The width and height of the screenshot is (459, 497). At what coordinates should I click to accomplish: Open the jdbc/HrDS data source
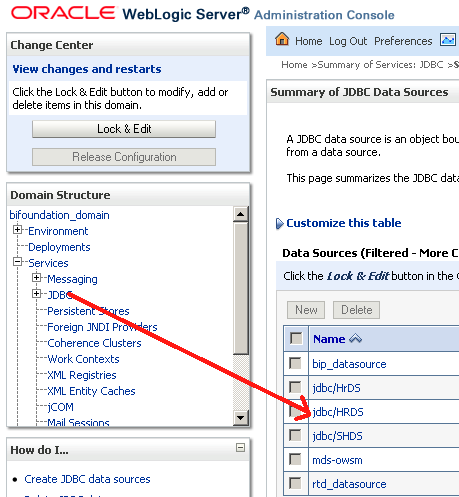tap(336, 388)
